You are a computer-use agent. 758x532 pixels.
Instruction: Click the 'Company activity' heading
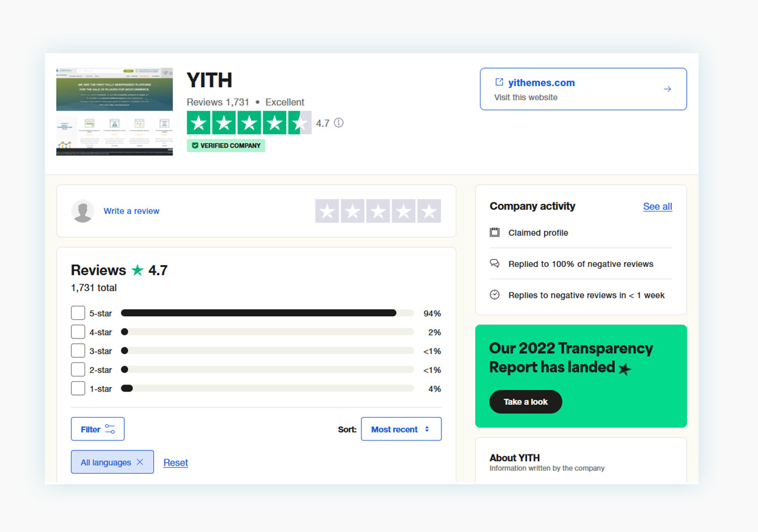(532, 206)
